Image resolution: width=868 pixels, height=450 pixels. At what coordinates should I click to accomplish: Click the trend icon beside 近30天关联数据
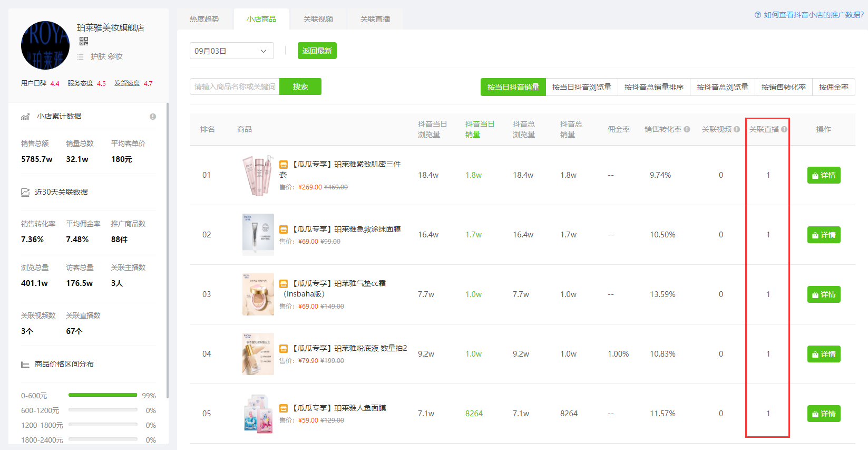25,192
